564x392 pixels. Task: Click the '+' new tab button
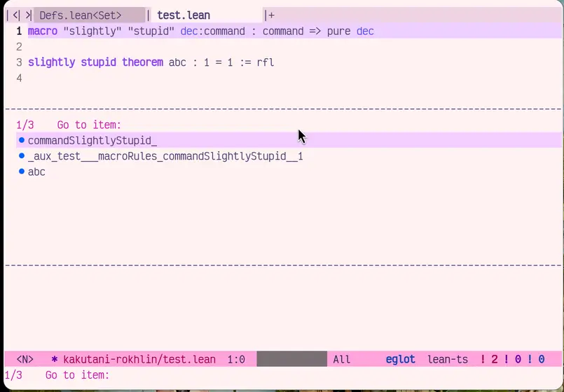[270, 15]
